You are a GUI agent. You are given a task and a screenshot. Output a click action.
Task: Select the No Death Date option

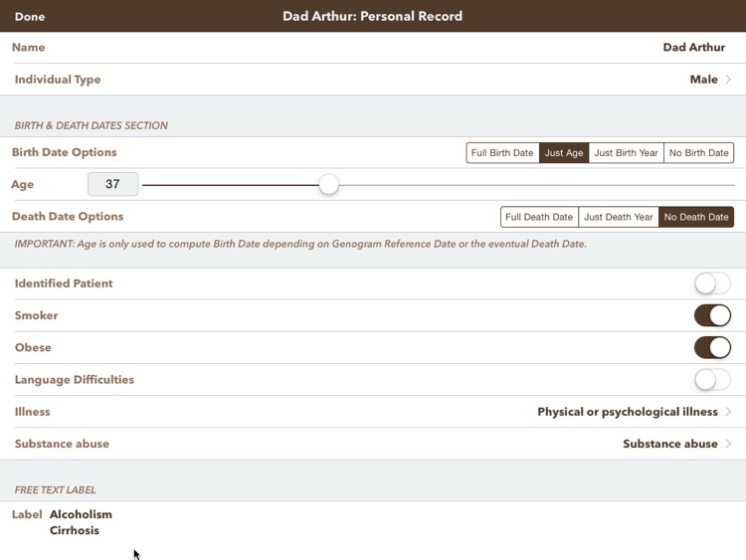pyautogui.click(x=696, y=217)
